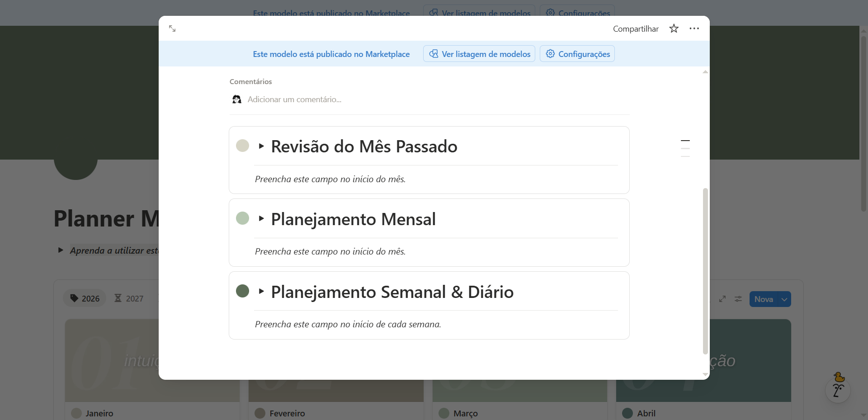Click the beige circle beside Revisão do Mês Passado
The width and height of the screenshot is (868, 420).
tap(243, 146)
